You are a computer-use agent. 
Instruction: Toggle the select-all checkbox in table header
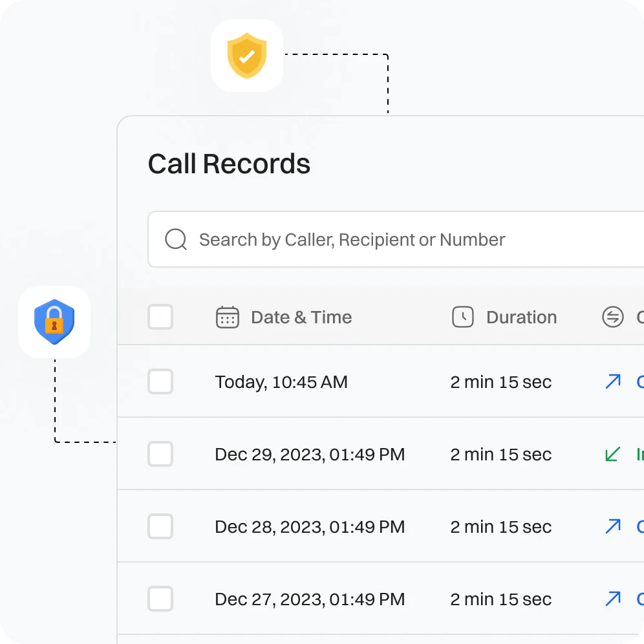160,317
